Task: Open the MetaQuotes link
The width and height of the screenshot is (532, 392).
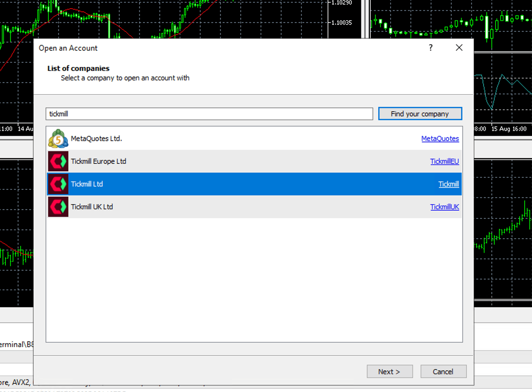Action: [440, 138]
